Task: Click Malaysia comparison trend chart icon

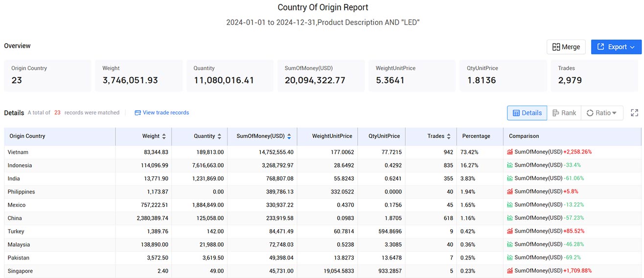Action: [x=510, y=244]
